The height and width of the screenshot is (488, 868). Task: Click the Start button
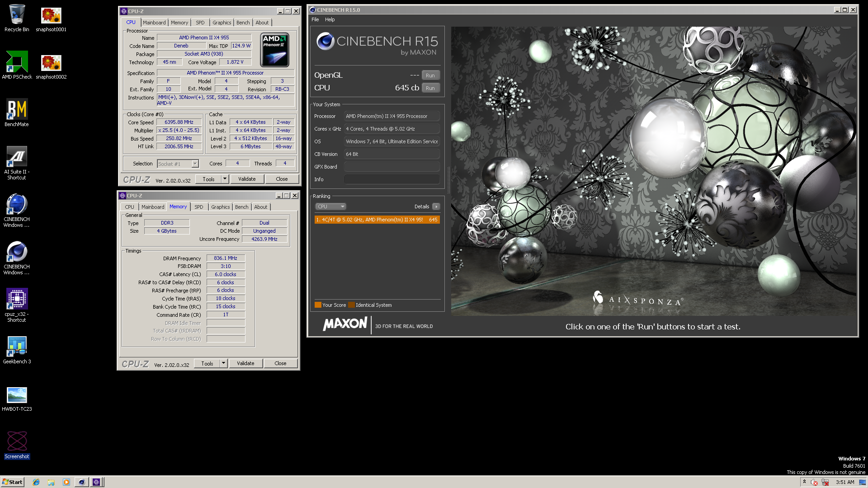pos(12,482)
